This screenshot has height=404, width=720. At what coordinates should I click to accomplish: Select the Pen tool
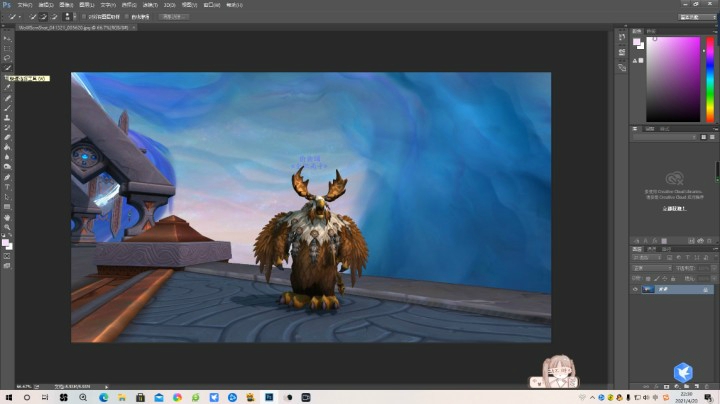point(7,177)
